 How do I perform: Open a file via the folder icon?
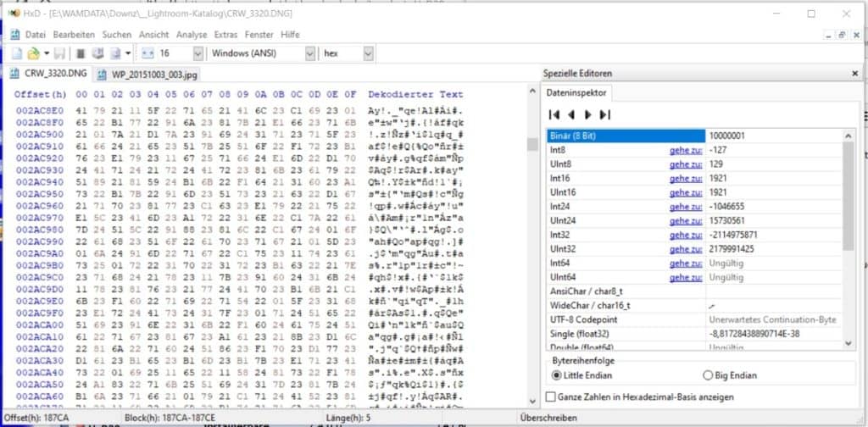point(33,53)
